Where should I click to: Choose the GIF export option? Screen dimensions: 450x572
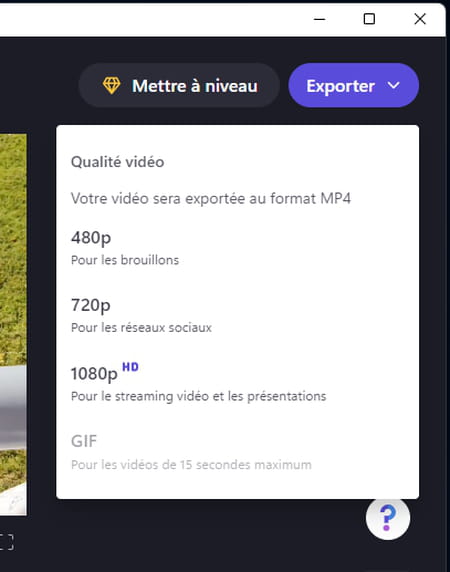pyautogui.click(x=237, y=452)
